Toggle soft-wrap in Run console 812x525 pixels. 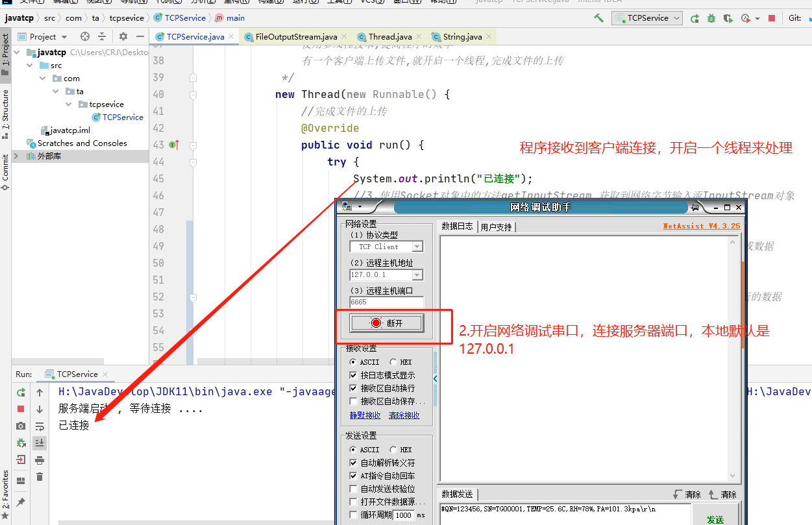pyautogui.click(x=40, y=426)
